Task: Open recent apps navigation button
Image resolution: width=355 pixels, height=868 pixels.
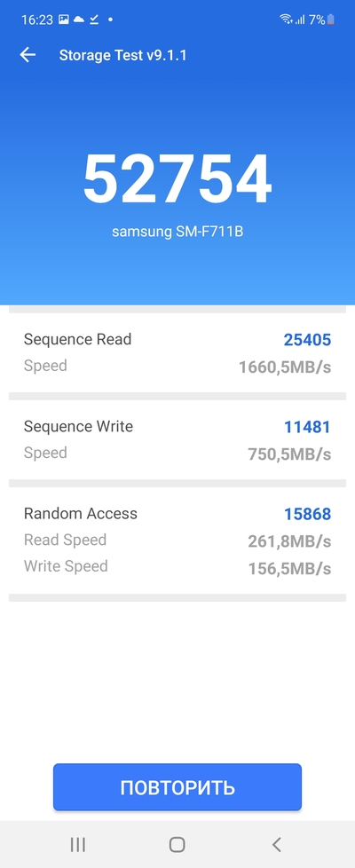Action: [x=77, y=844]
